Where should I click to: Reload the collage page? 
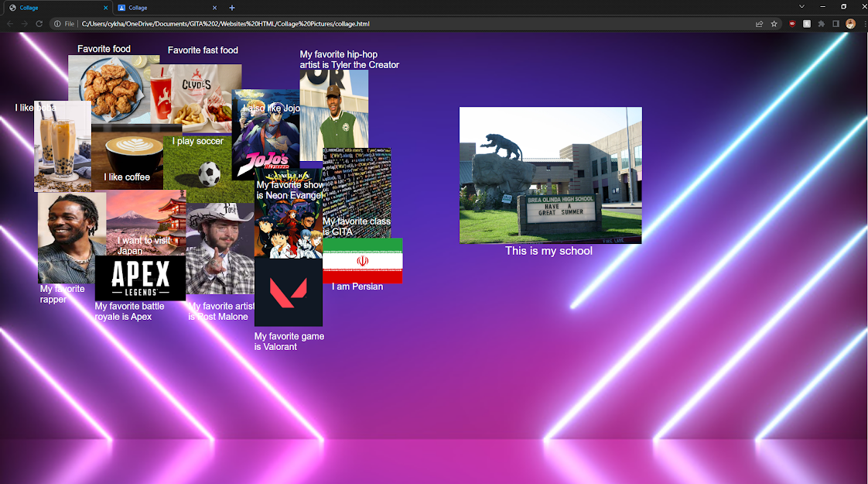(39, 24)
